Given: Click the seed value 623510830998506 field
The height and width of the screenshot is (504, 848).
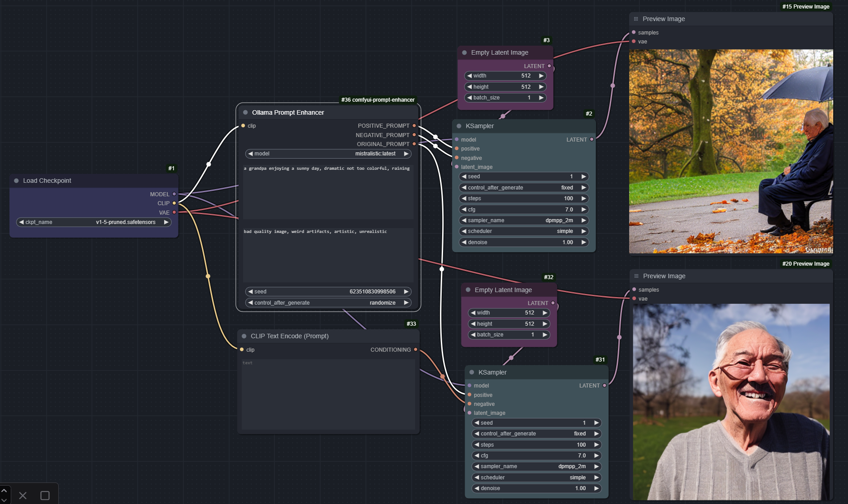Looking at the screenshot, I should [328, 292].
